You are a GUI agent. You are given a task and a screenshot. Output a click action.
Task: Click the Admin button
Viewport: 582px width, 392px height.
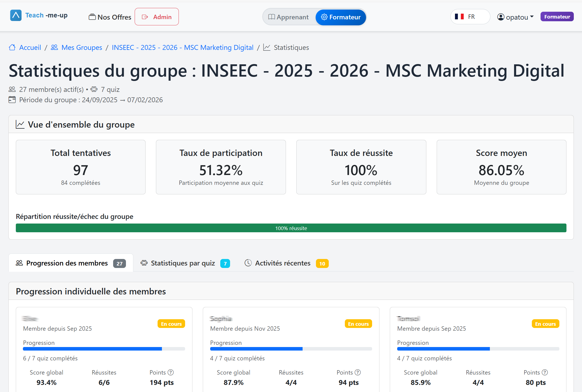[157, 17]
